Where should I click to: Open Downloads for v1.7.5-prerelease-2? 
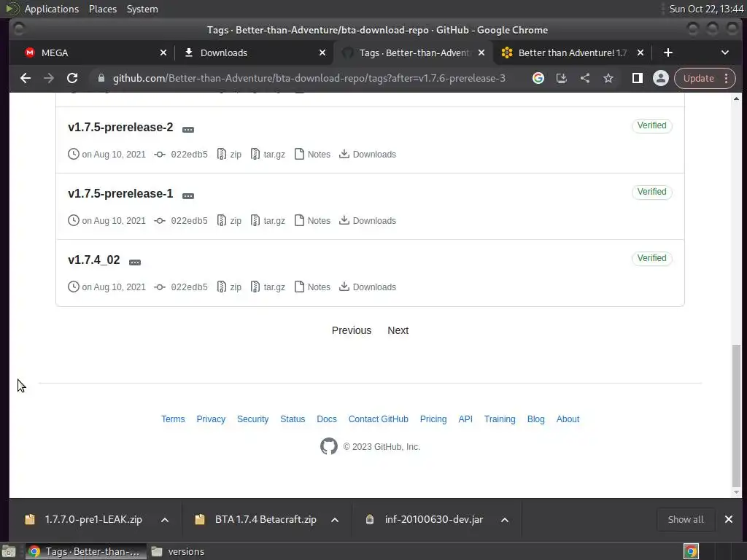click(x=368, y=155)
